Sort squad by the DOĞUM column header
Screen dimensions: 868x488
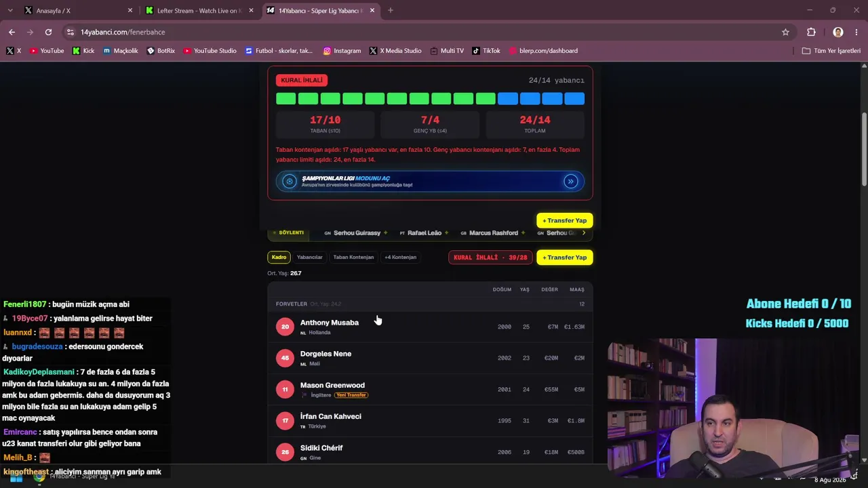tap(502, 289)
